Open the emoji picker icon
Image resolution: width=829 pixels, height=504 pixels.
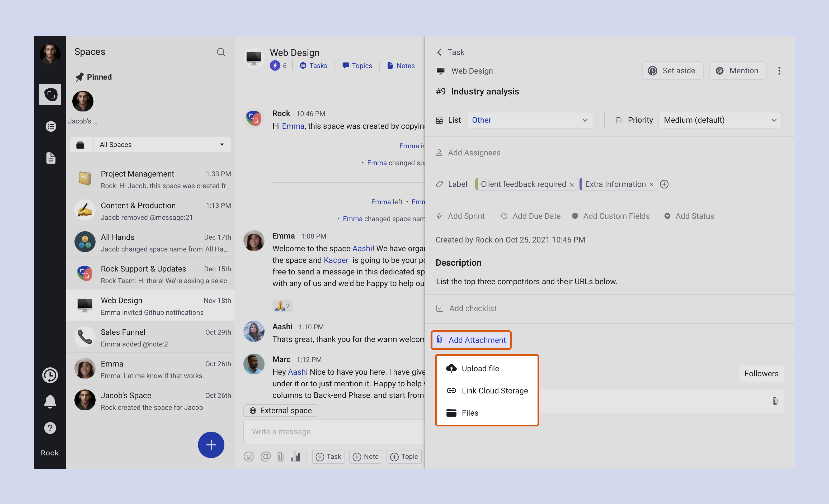click(249, 457)
